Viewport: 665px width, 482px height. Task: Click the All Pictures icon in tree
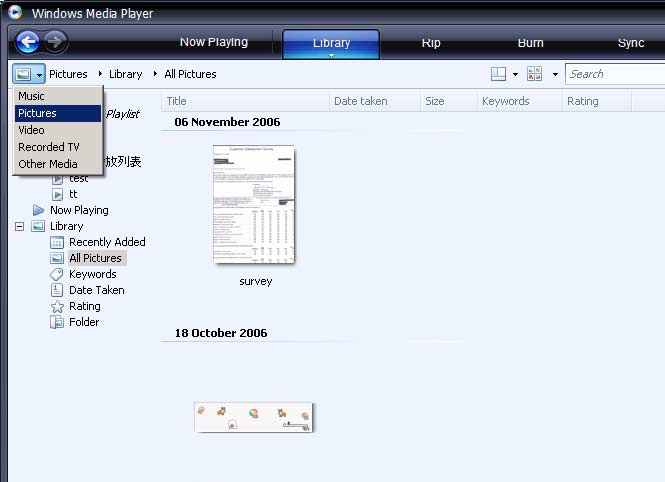57,258
